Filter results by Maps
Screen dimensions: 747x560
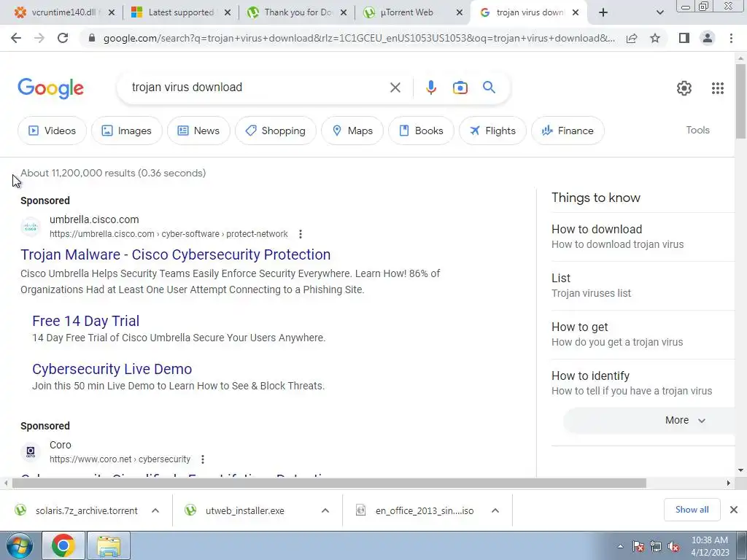pos(352,131)
